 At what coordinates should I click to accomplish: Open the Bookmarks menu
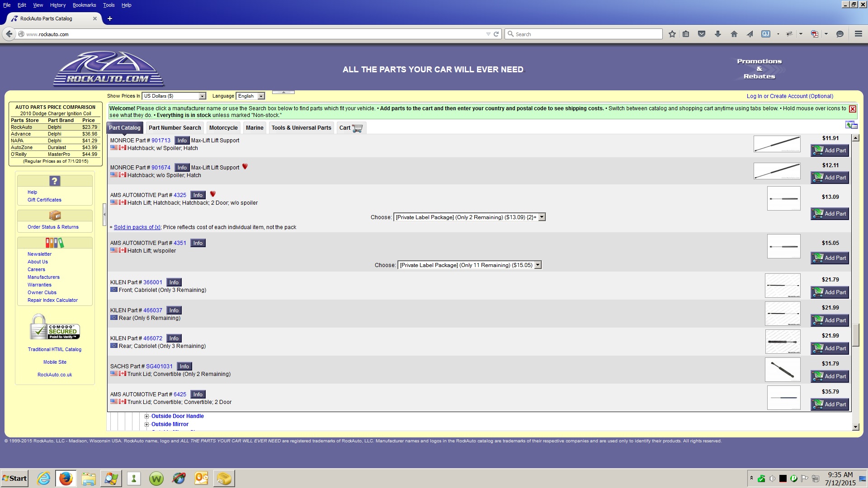(x=84, y=5)
